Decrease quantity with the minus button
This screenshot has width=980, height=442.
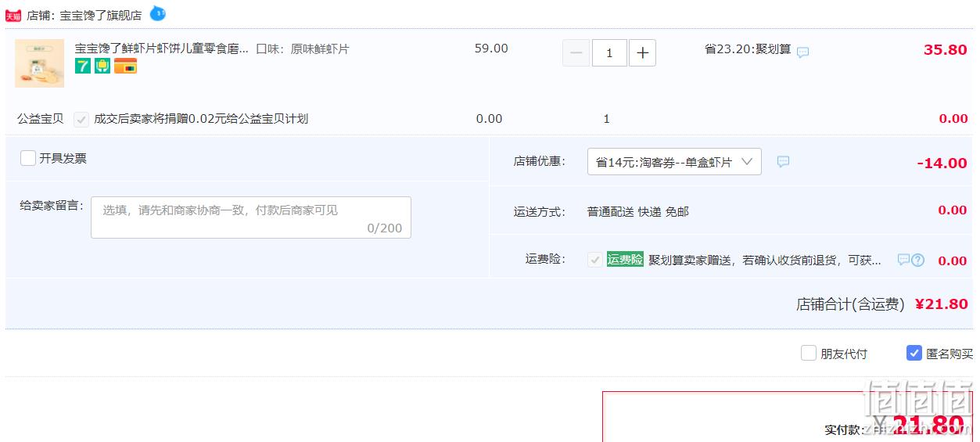(x=576, y=53)
